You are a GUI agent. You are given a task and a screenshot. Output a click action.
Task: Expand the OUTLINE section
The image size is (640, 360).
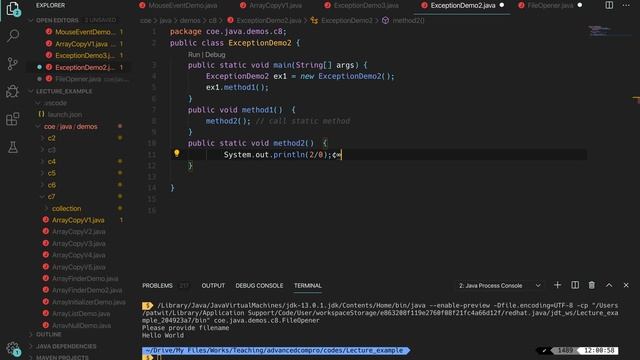[48, 334]
